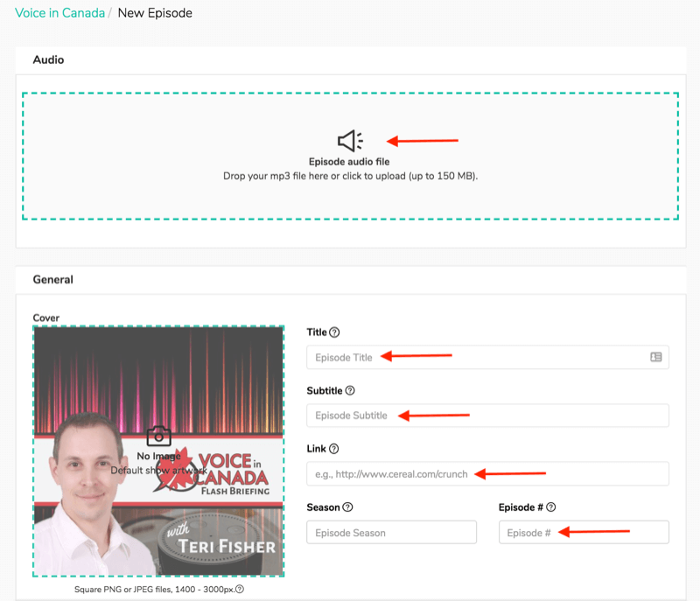The width and height of the screenshot is (700, 601).
Task: Click the help icon next to Subtitle
Action: coord(350,391)
